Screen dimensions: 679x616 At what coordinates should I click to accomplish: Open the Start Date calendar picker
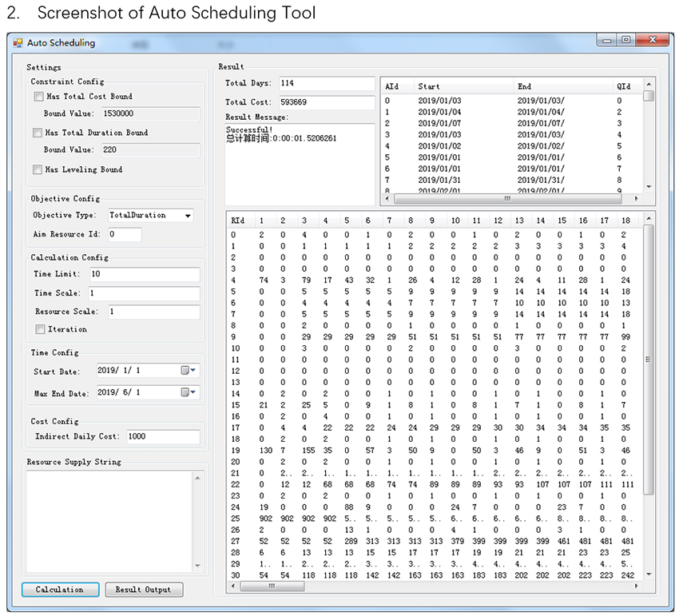click(x=189, y=371)
